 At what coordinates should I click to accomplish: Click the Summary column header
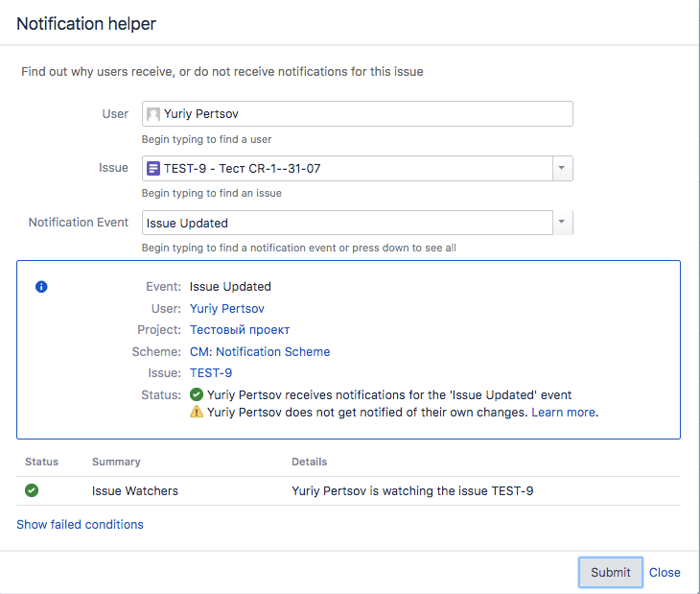[x=116, y=462]
